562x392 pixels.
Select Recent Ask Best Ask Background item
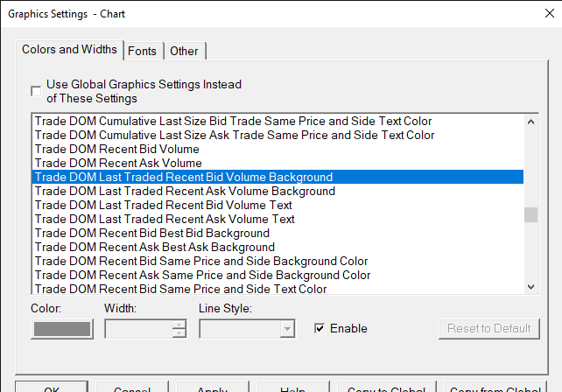pos(154,247)
